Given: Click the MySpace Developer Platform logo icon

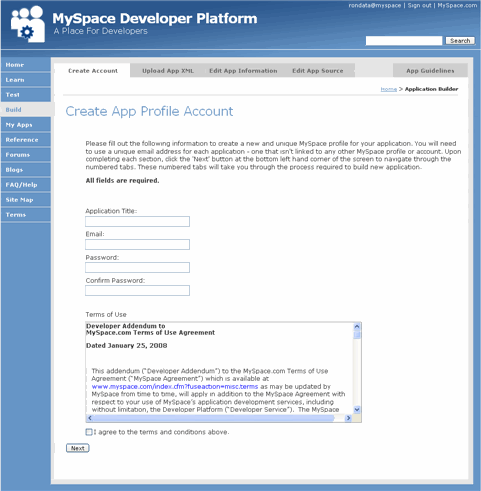Looking at the screenshot, I should tap(28, 24).
